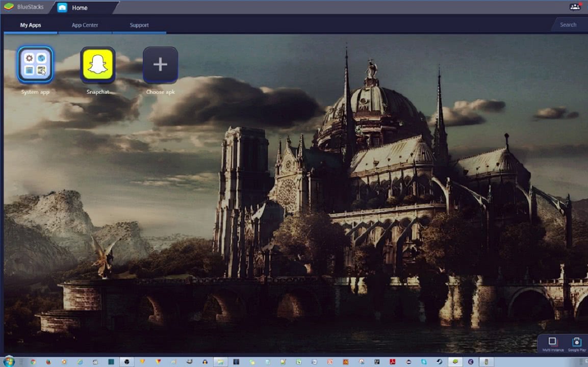Click the Choose apk plus icon
Screen dimensions: 588x367
(x=160, y=65)
